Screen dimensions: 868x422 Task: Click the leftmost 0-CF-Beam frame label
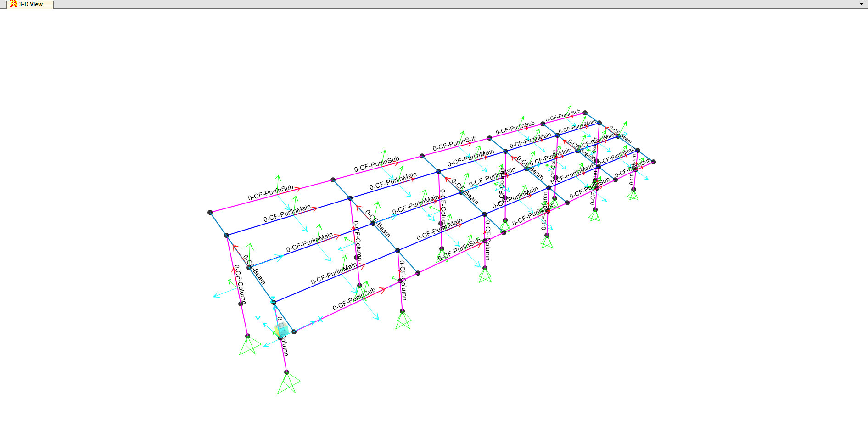[x=254, y=270]
